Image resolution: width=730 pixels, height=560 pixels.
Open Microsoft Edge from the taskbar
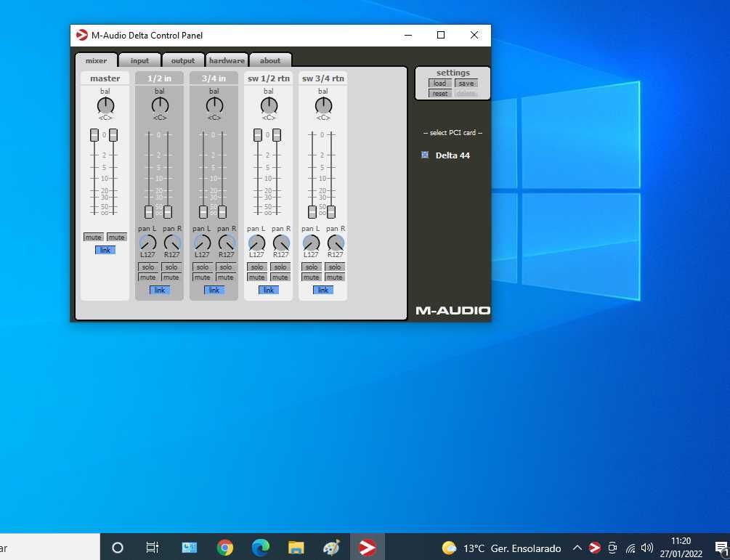click(260, 548)
